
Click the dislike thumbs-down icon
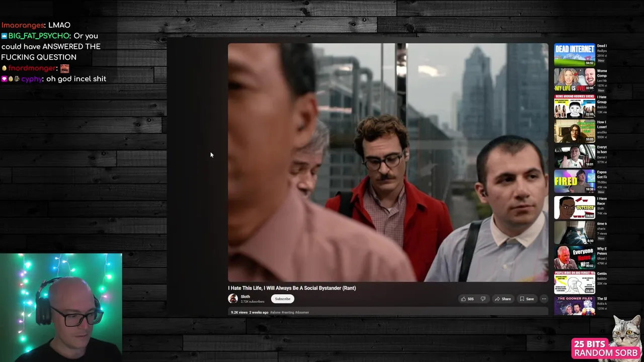point(483,299)
